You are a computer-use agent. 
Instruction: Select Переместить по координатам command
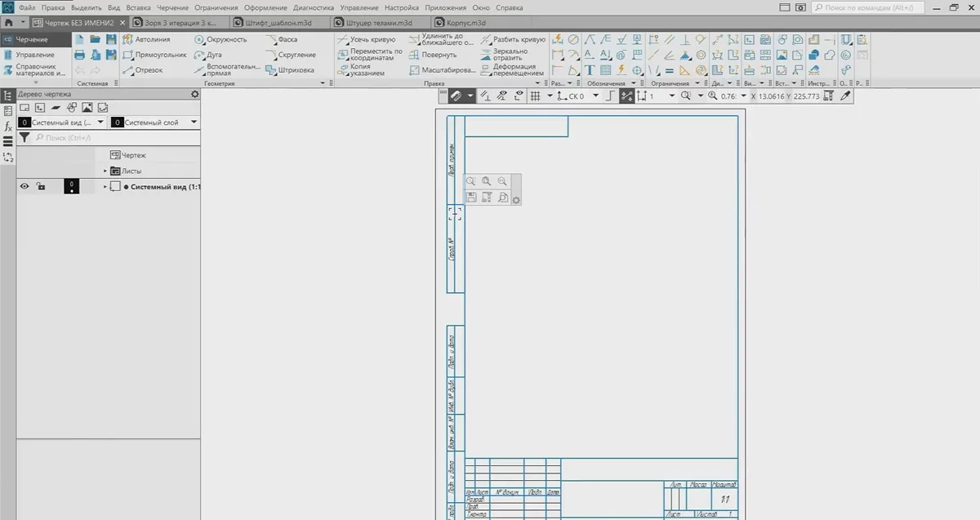(x=369, y=55)
